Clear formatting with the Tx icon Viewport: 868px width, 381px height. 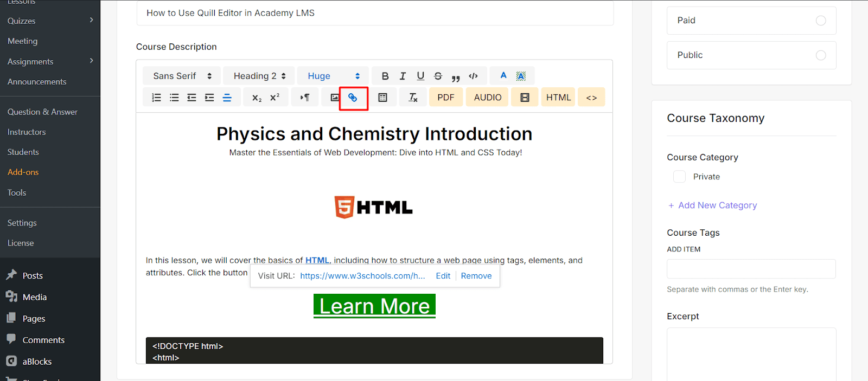413,97
